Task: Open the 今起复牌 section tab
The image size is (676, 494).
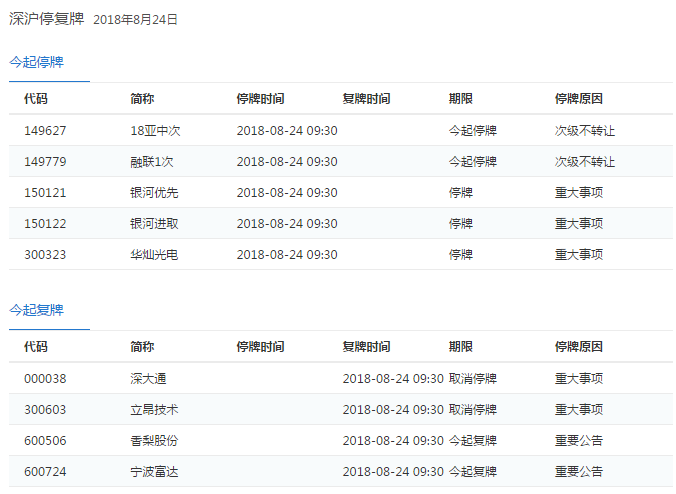Action: click(x=36, y=310)
